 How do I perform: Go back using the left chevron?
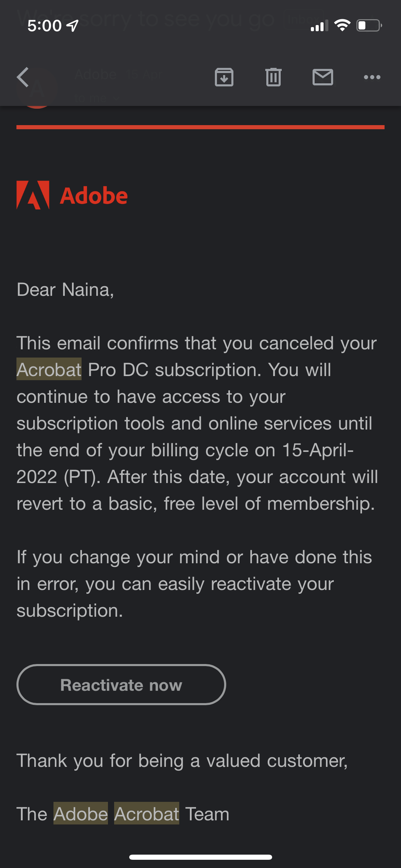click(x=23, y=77)
